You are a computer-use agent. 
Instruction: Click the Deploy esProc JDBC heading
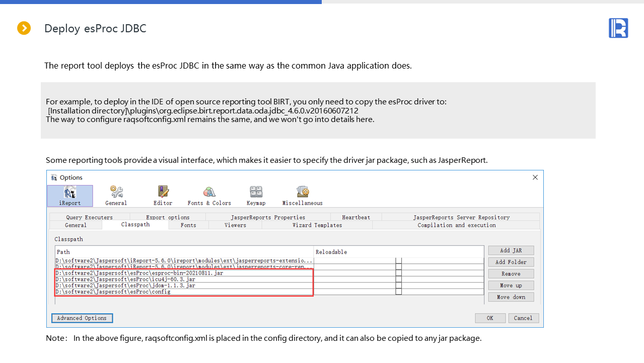(x=95, y=28)
